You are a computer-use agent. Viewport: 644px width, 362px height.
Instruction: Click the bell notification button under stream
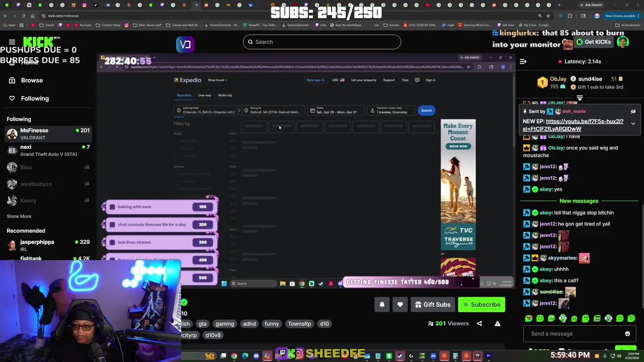click(382, 305)
